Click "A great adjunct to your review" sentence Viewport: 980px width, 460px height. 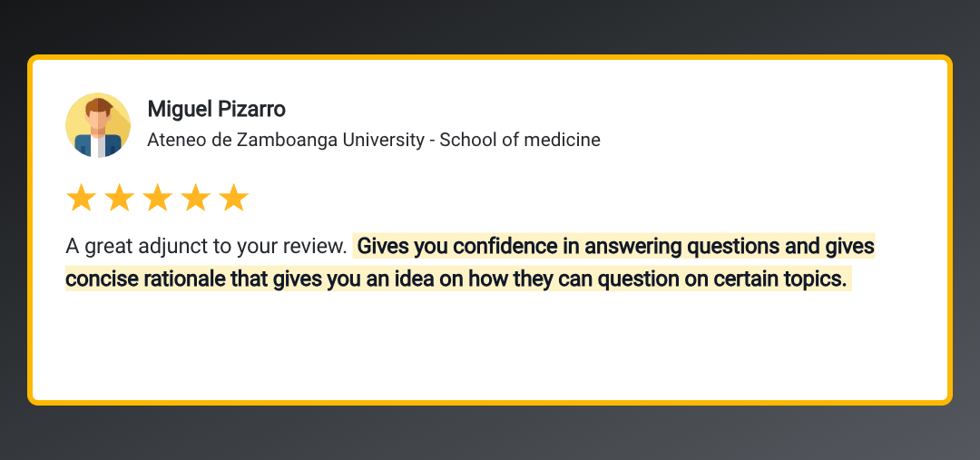coord(206,247)
